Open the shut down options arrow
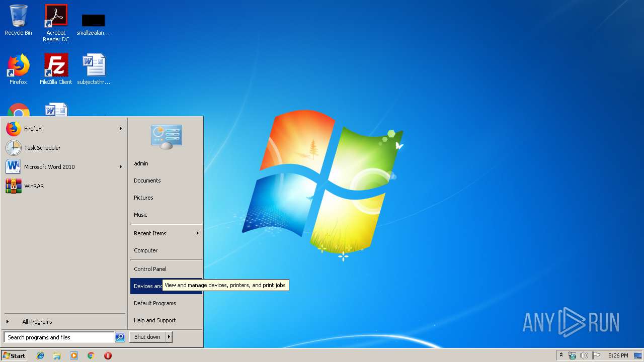Image resolution: width=644 pixels, height=362 pixels. pos(169,337)
